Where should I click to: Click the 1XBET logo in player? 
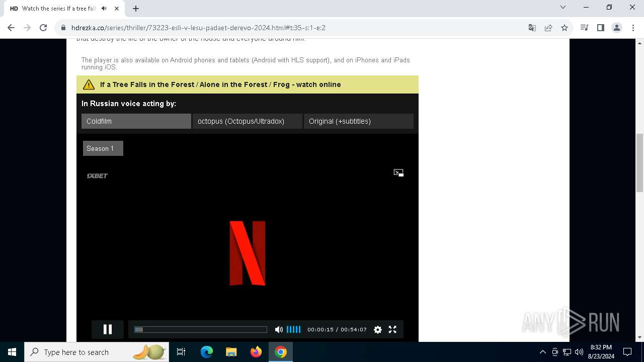pyautogui.click(x=97, y=175)
